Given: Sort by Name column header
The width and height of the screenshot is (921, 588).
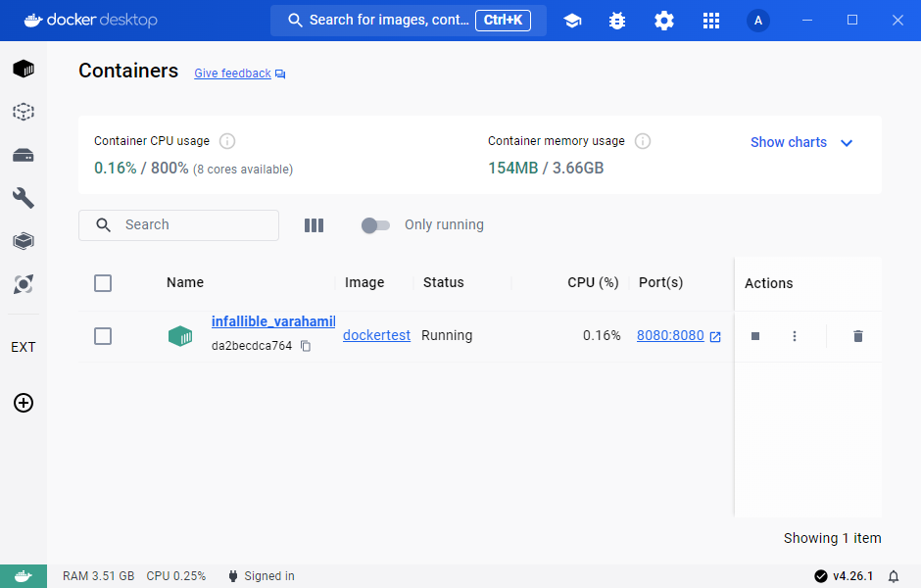Looking at the screenshot, I should [185, 282].
